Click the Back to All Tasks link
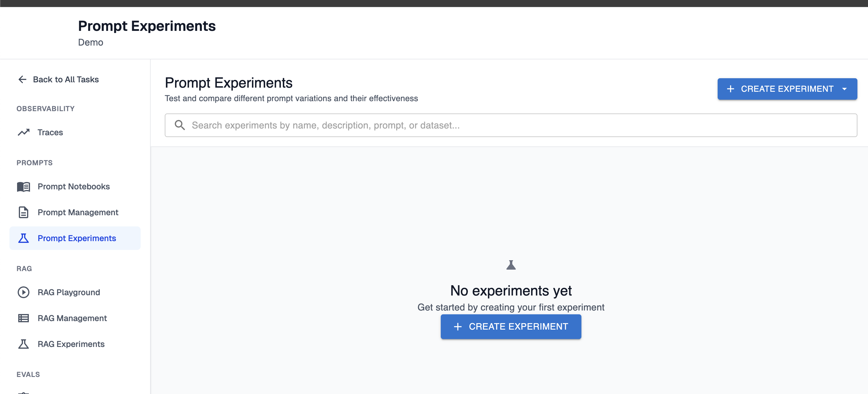Viewport: 868px width, 394px height. point(66,79)
